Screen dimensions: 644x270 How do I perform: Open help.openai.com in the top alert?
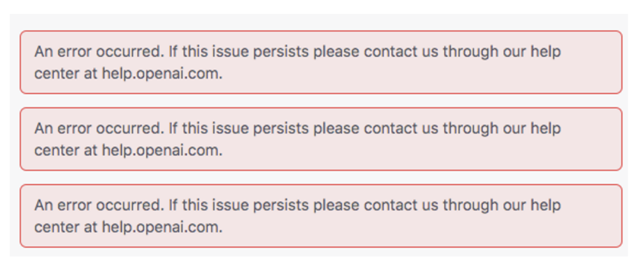(162, 73)
